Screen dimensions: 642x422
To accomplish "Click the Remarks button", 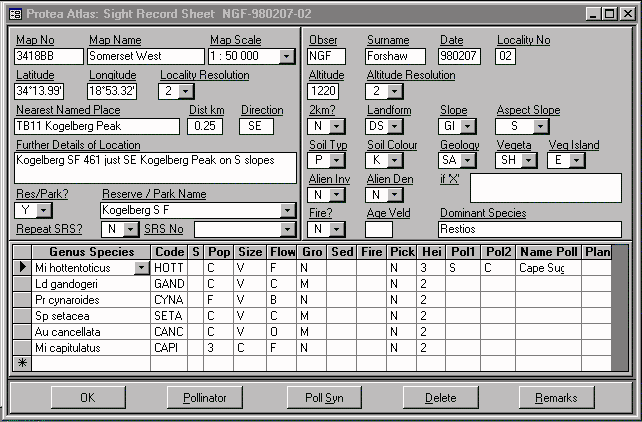I will tap(556, 398).
